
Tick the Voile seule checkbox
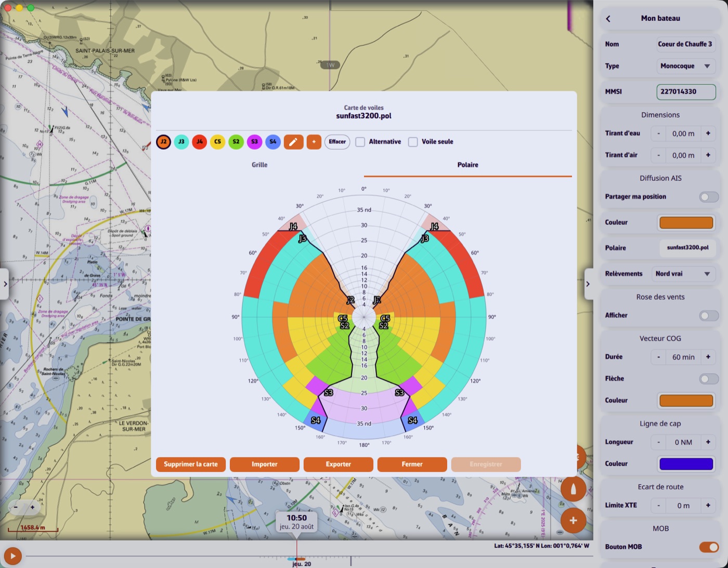coord(413,142)
